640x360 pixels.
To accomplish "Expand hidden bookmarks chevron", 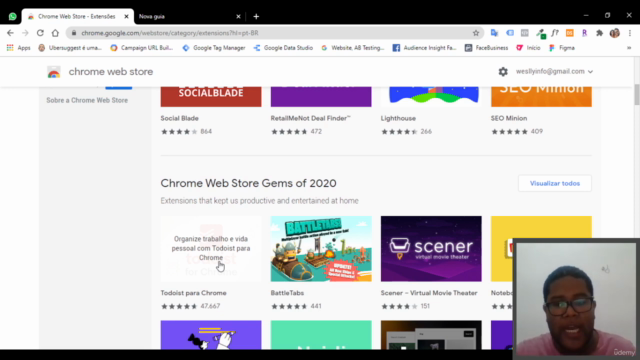I will (629, 48).
